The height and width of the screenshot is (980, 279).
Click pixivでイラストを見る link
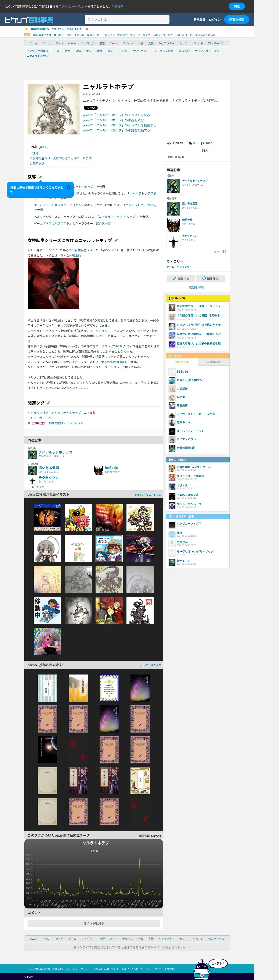148,495
